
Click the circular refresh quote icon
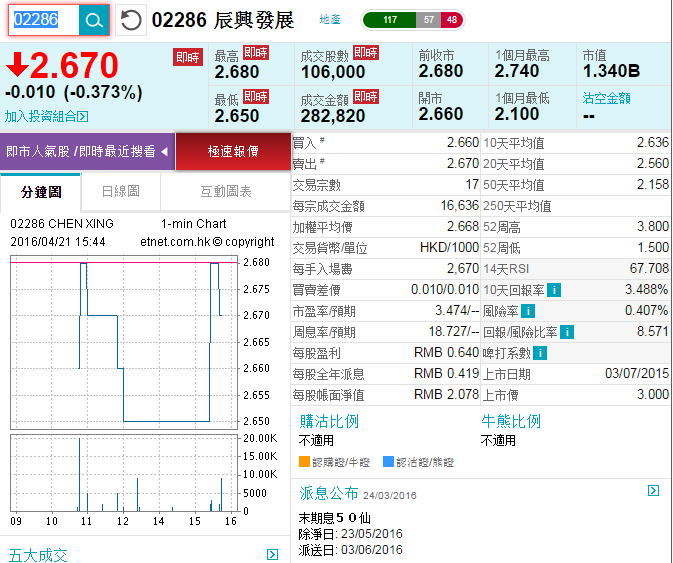coord(130,20)
